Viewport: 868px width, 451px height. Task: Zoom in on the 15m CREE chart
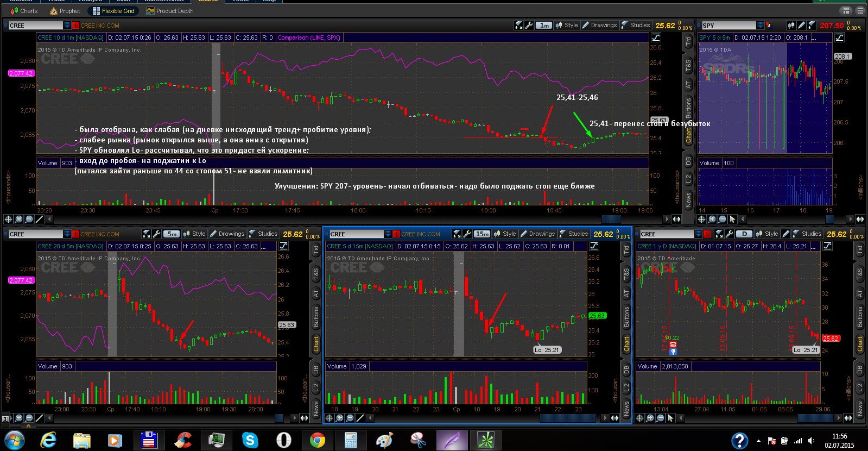click(x=339, y=418)
